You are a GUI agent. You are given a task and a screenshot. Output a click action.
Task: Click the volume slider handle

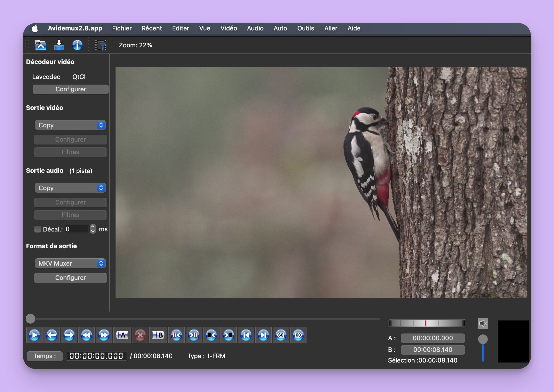click(x=483, y=339)
